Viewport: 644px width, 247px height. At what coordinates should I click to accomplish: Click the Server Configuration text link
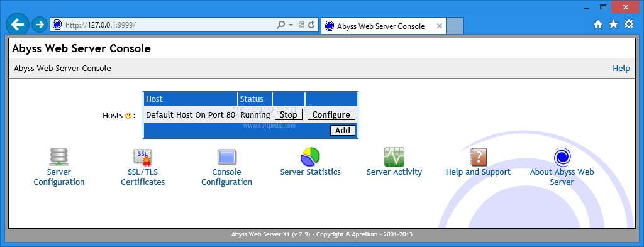[58, 177]
